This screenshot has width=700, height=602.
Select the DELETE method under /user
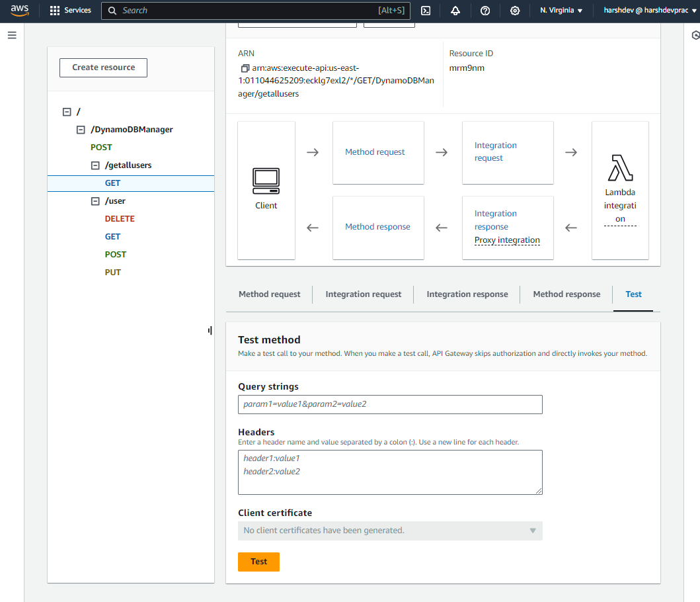120,219
